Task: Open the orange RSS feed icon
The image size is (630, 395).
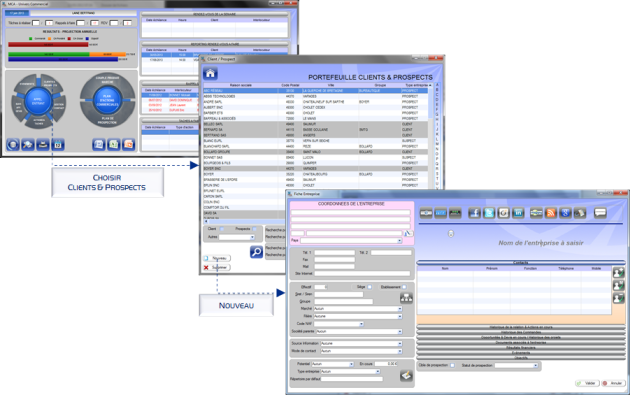Action: pos(551,213)
